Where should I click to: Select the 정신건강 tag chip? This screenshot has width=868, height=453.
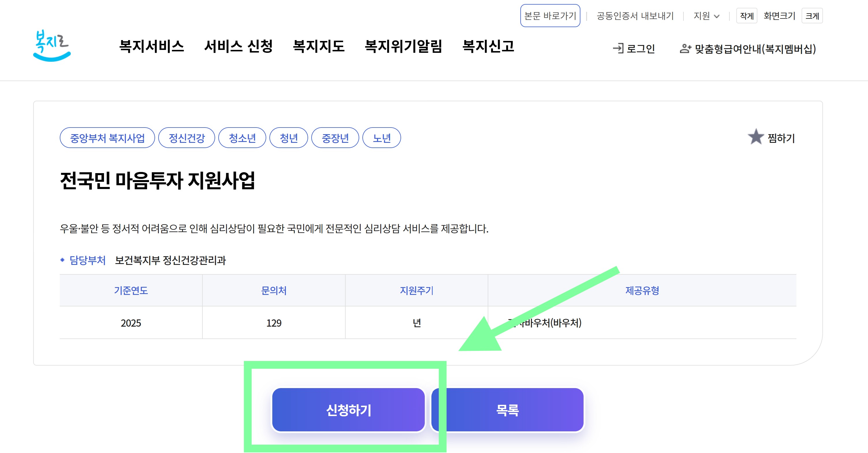coord(187,137)
